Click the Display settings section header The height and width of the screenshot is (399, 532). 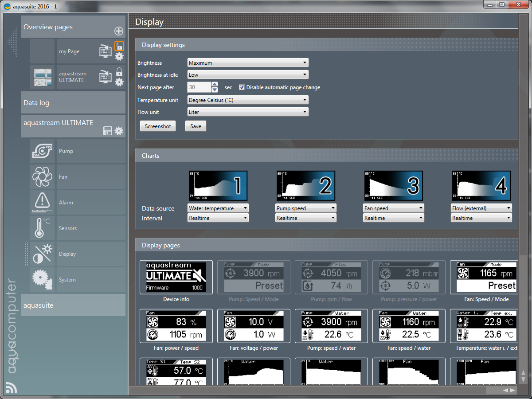(x=326, y=45)
